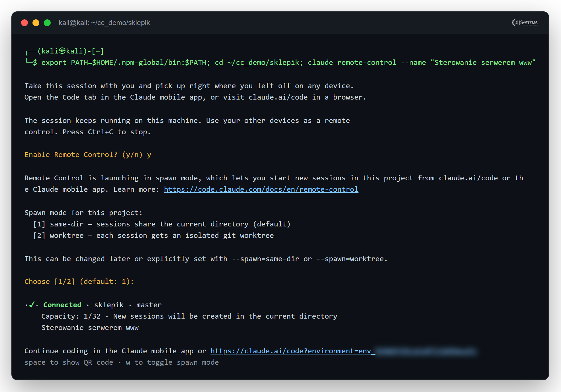The image size is (561, 392).
Task: Click the --name flag in the command
Action: 413,62
